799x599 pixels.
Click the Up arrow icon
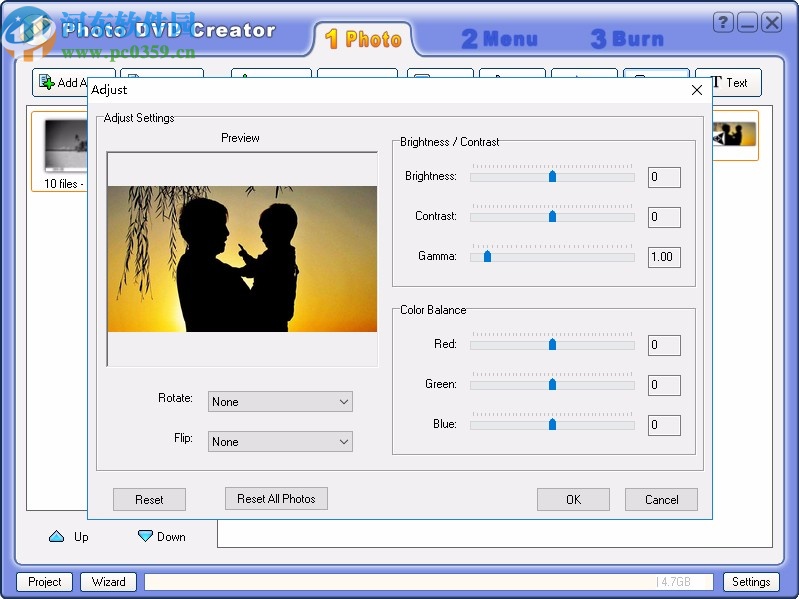tap(56, 536)
